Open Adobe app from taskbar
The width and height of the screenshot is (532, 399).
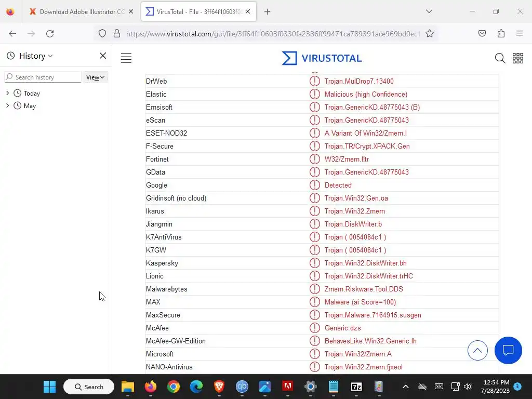pos(288,387)
